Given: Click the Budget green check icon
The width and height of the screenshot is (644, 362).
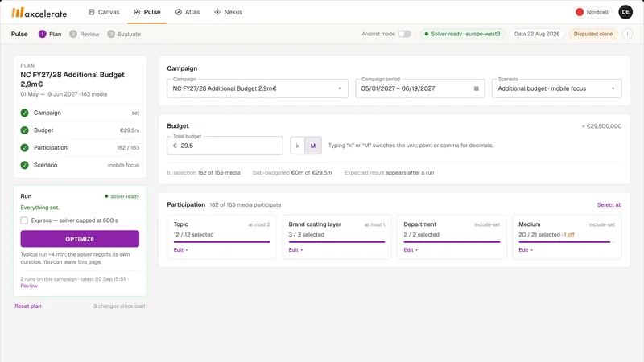Looking at the screenshot, I should pos(25,130).
